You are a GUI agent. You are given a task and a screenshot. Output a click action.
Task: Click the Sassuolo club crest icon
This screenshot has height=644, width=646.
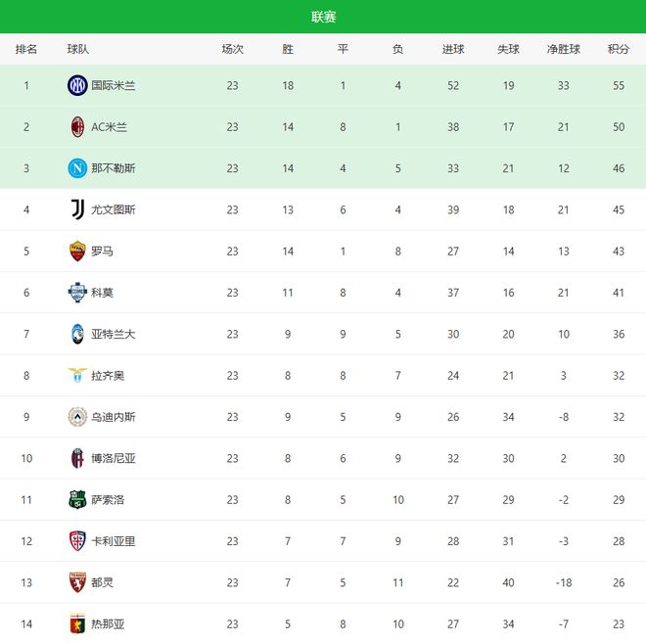point(77,499)
